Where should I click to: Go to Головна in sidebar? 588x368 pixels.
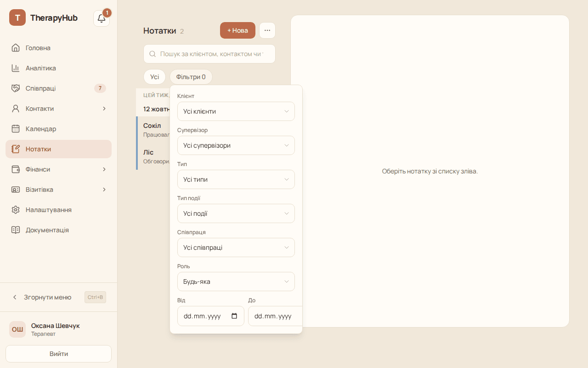click(58, 48)
